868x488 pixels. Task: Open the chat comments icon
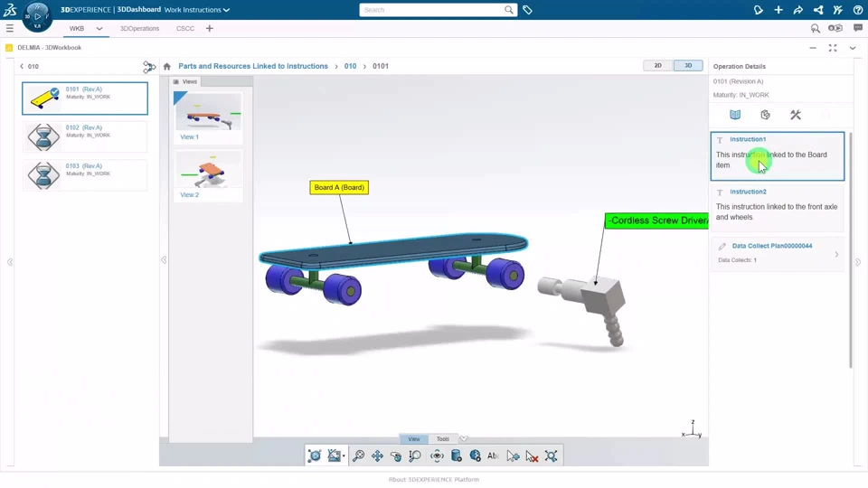(858, 28)
